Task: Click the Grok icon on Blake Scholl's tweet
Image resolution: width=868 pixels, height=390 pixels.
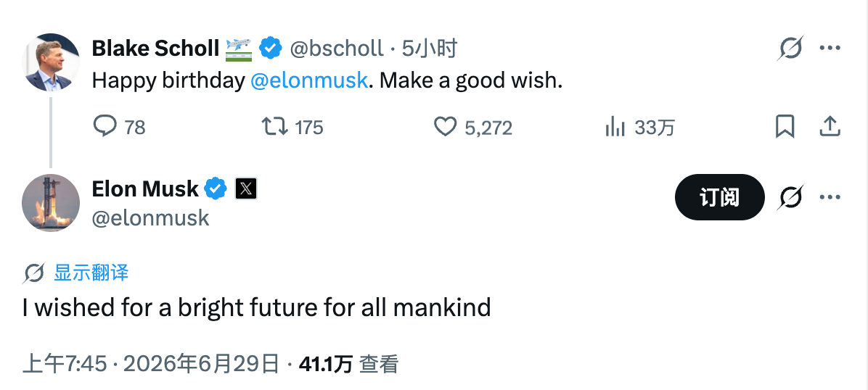Action: tap(790, 48)
